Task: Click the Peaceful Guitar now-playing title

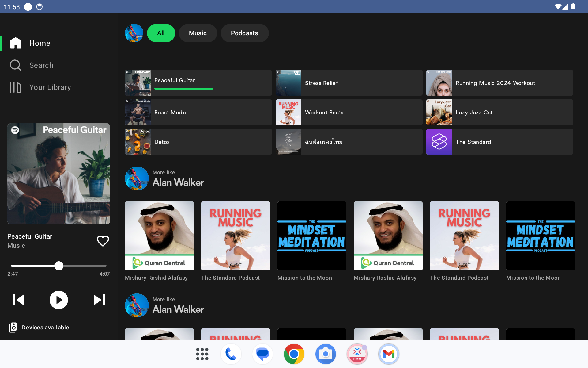Action: click(30, 236)
